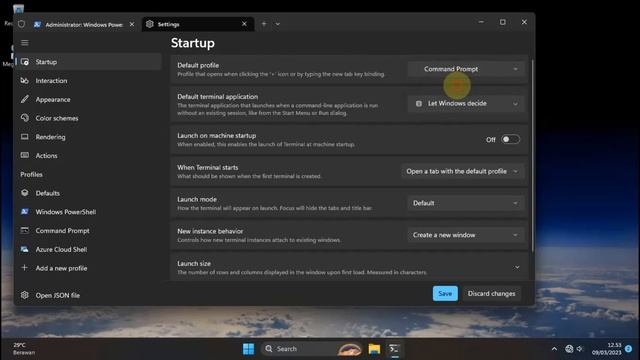Screen dimensions: 640x360
Task: Open Command Prompt profile settings
Action: [88, 230]
